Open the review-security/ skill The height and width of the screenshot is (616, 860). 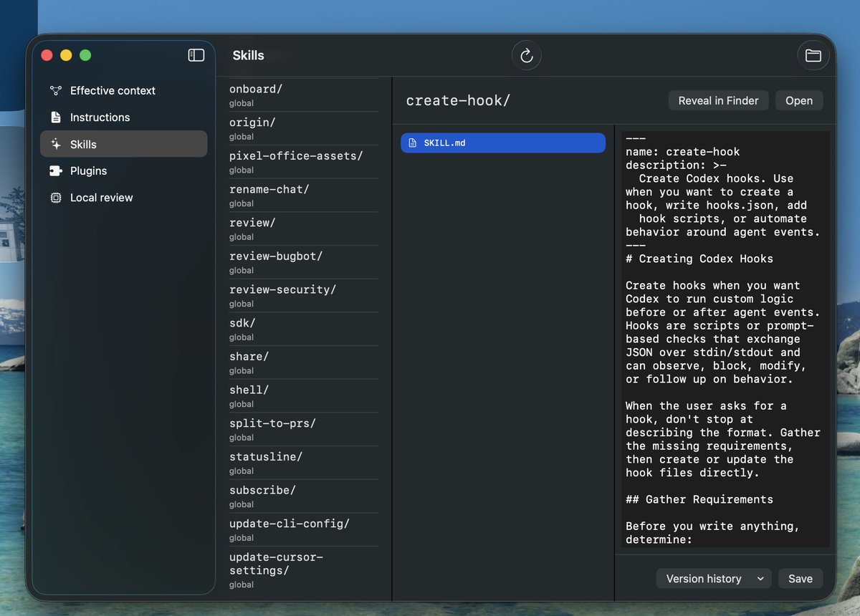click(x=303, y=296)
